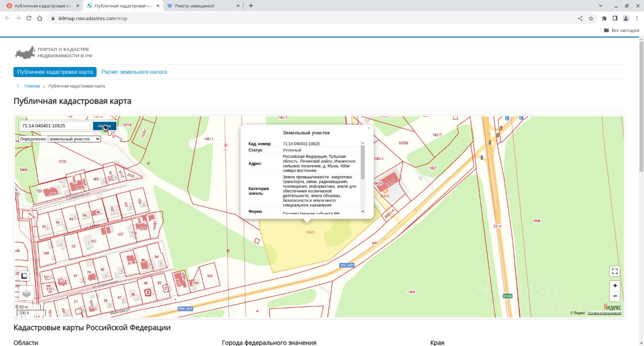Screen dimensions: 644x346
Task: Click the cadastral number search field
Action: (x=55, y=126)
